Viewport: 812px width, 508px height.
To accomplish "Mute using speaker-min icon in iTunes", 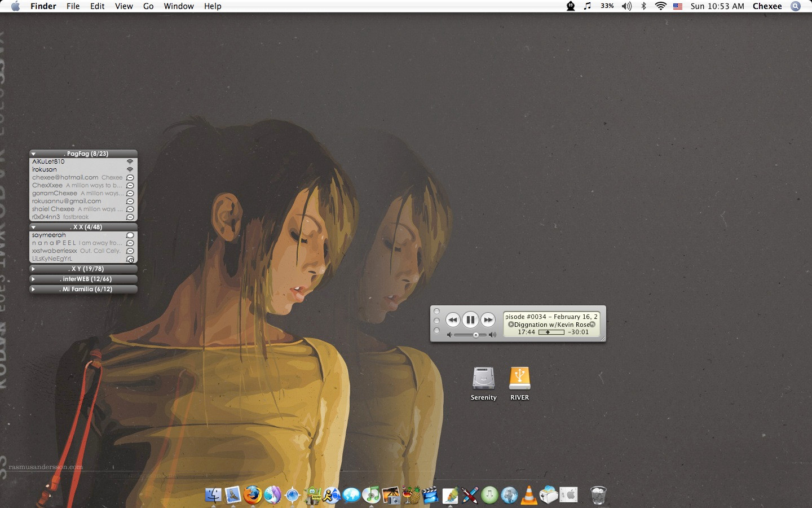I will pos(449,335).
